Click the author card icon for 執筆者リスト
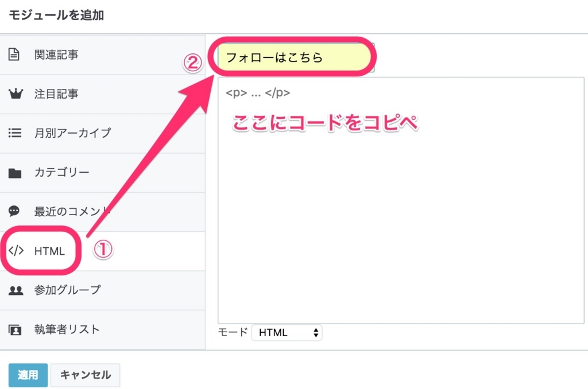Image resolution: width=588 pixels, height=389 pixels. coord(16,329)
